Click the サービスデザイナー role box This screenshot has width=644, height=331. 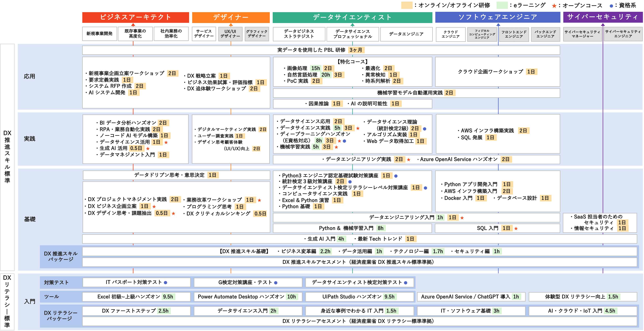pos(204,34)
